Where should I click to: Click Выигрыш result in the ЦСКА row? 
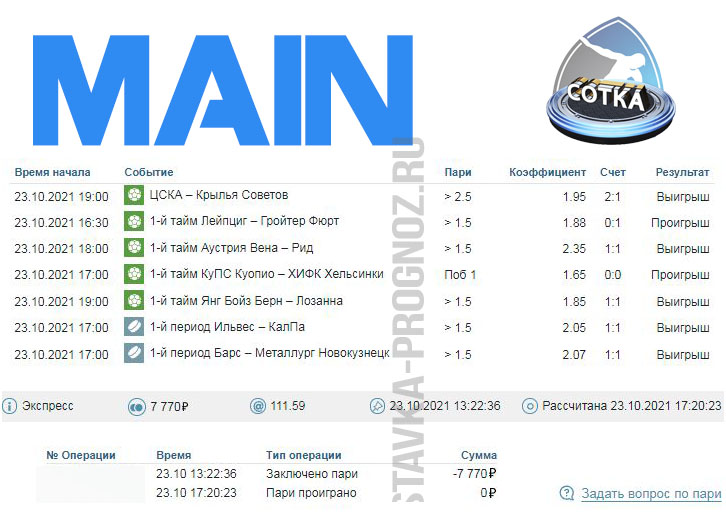(x=683, y=197)
